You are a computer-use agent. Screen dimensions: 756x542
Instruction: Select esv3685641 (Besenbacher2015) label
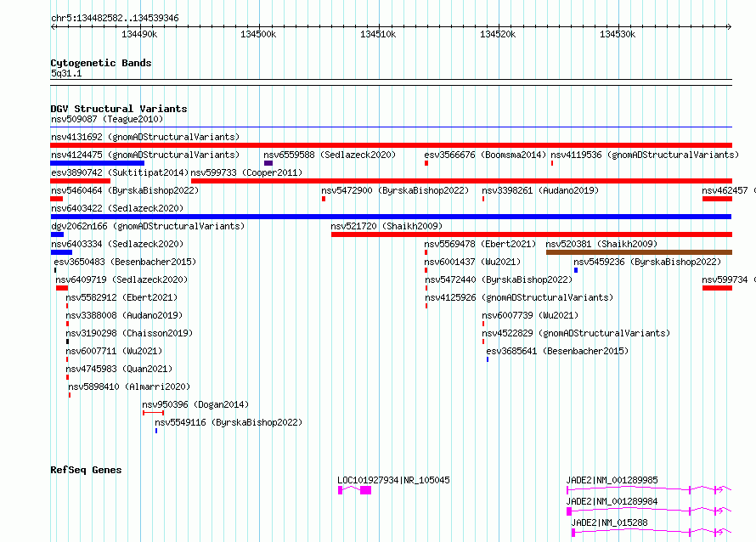(557, 351)
